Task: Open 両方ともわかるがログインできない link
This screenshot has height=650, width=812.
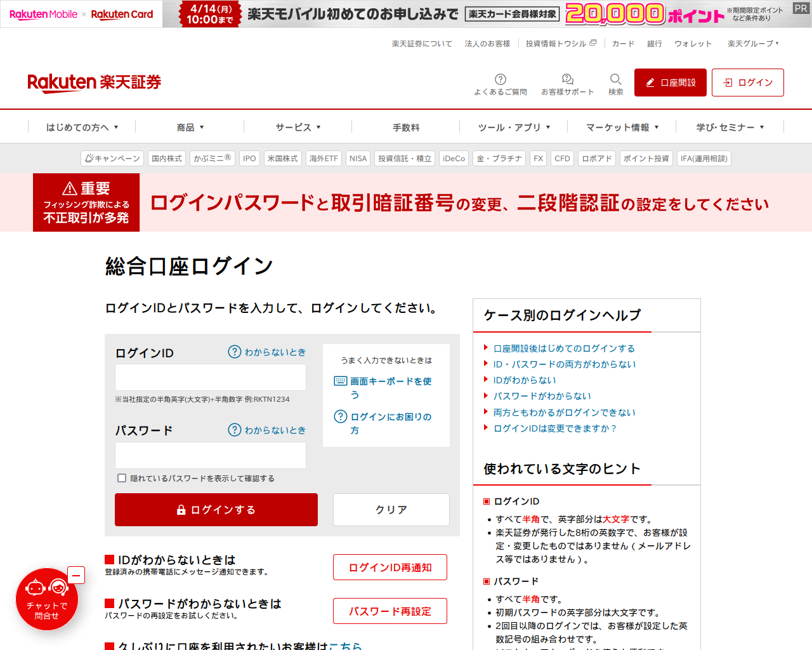Action: click(x=565, y=413)
